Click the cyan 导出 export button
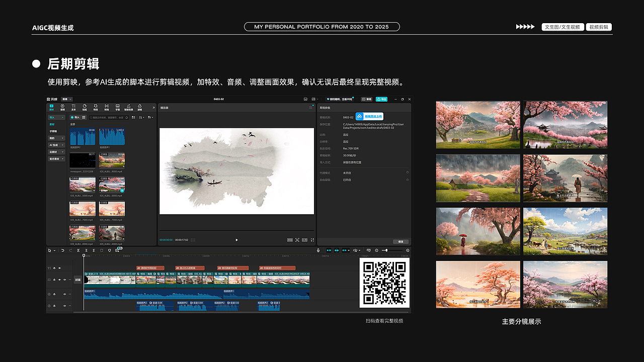 [381, 99]
